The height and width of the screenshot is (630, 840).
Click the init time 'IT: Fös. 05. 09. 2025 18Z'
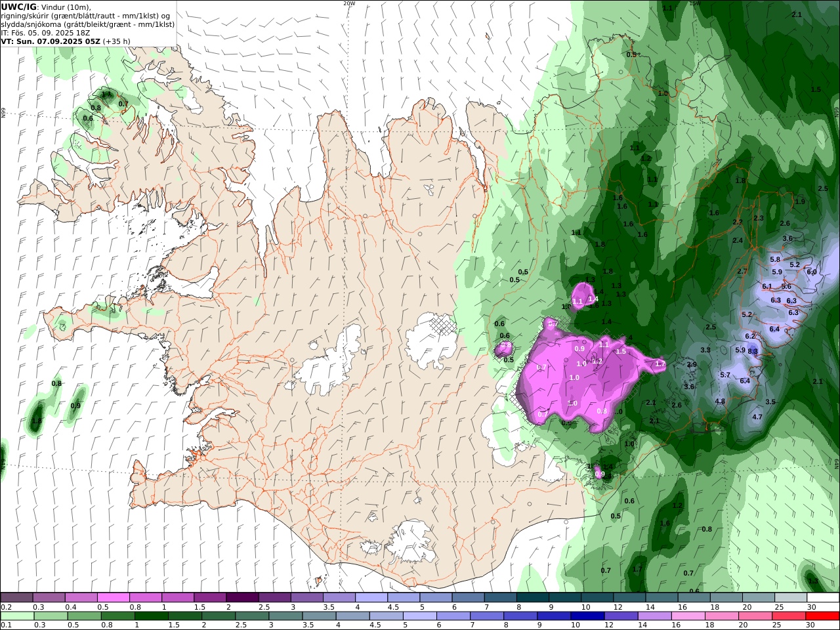point(44,33)
